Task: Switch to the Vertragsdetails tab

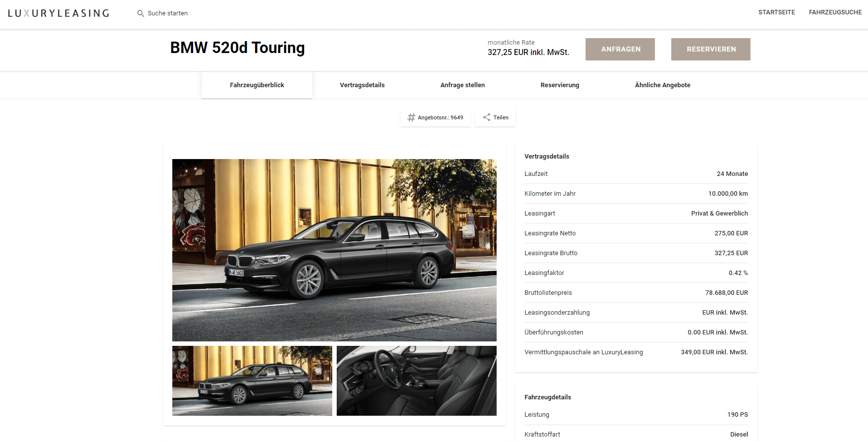Action: (x=362, y=85)
